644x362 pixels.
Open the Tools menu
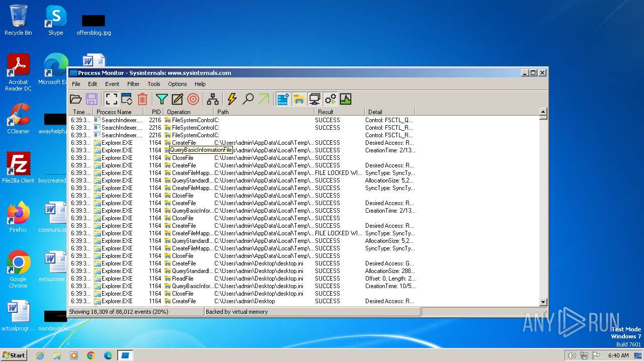point(154,84)
